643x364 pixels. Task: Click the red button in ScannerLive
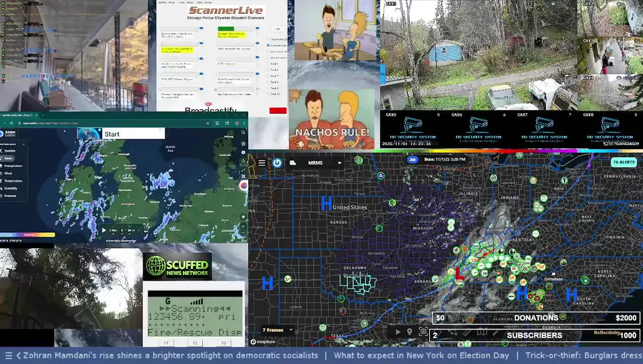click(x=278, y=111)
